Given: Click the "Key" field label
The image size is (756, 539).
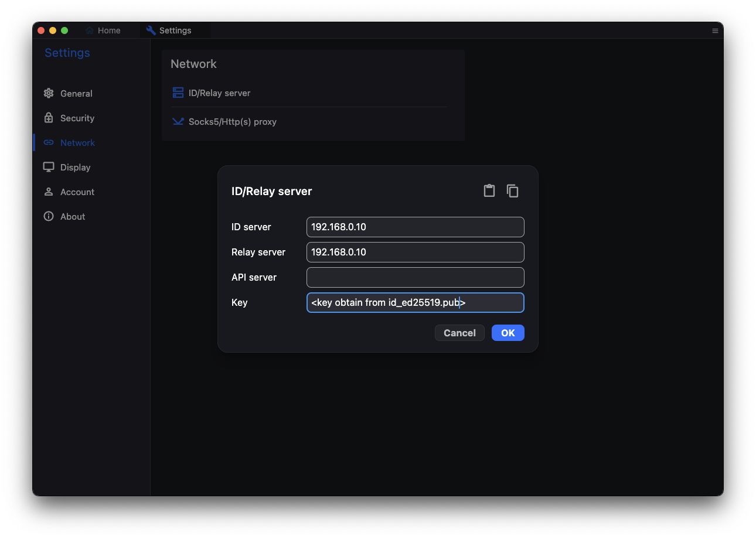Looking at the screenshot, I should 240,302.
